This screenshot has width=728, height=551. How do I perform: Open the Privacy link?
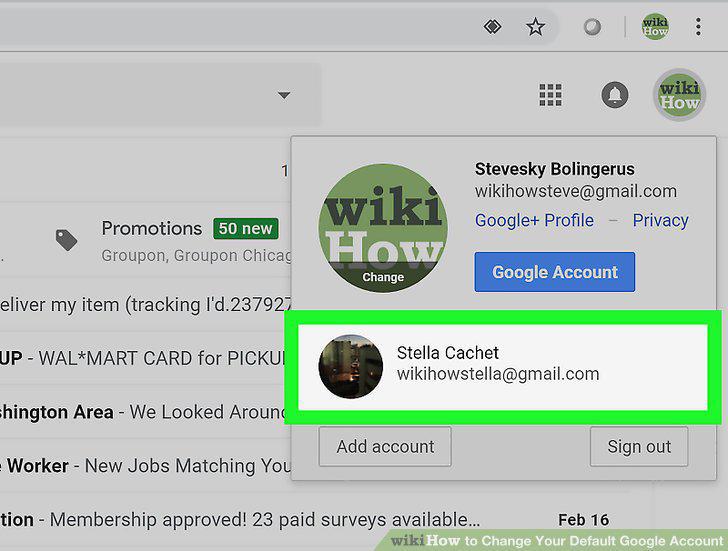coord(660,220)
